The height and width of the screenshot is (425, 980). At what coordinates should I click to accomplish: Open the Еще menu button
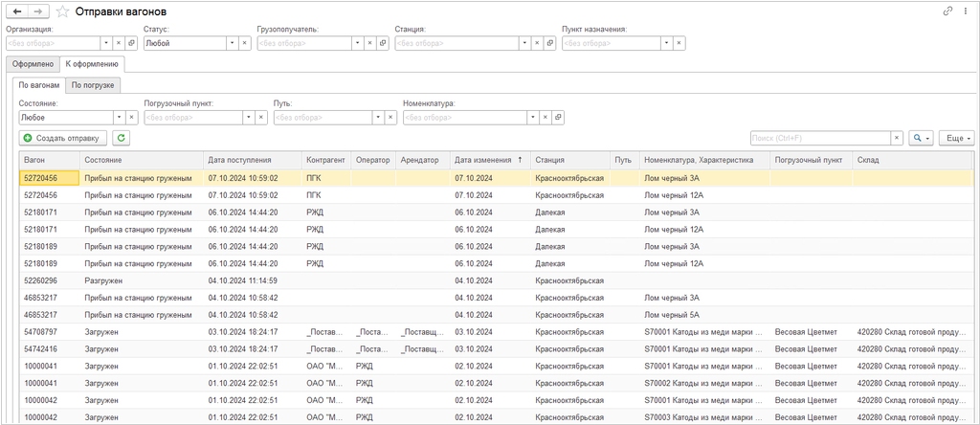point(956,138)
